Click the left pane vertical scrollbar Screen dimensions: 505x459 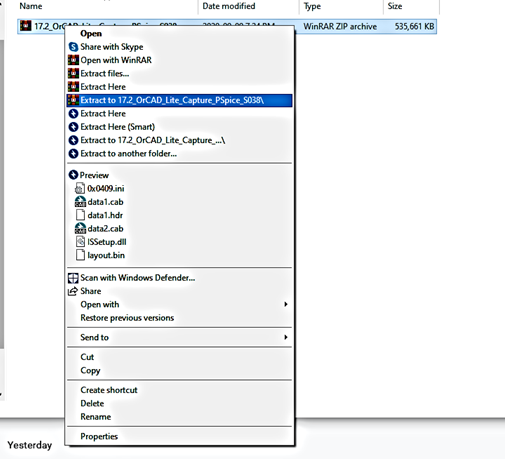pos(2,193)
